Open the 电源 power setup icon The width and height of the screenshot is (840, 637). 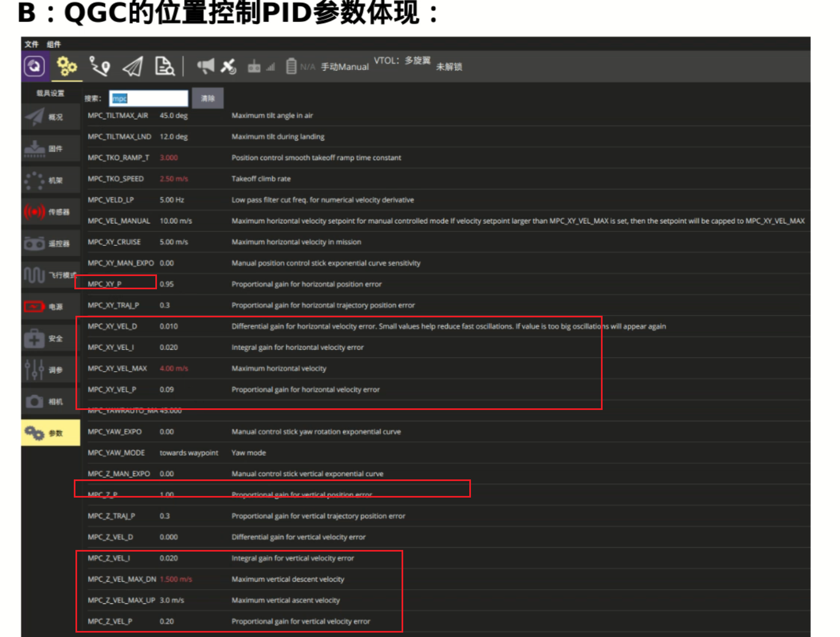click(50, 306)
